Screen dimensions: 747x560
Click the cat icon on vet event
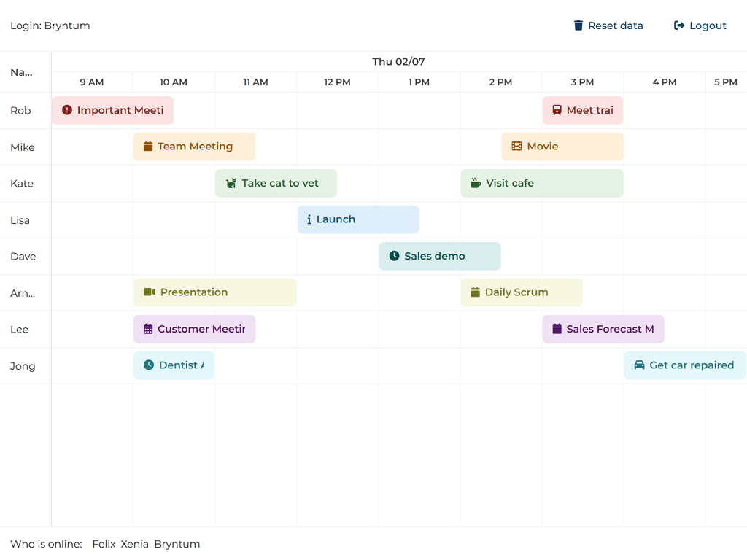[231, 183]
